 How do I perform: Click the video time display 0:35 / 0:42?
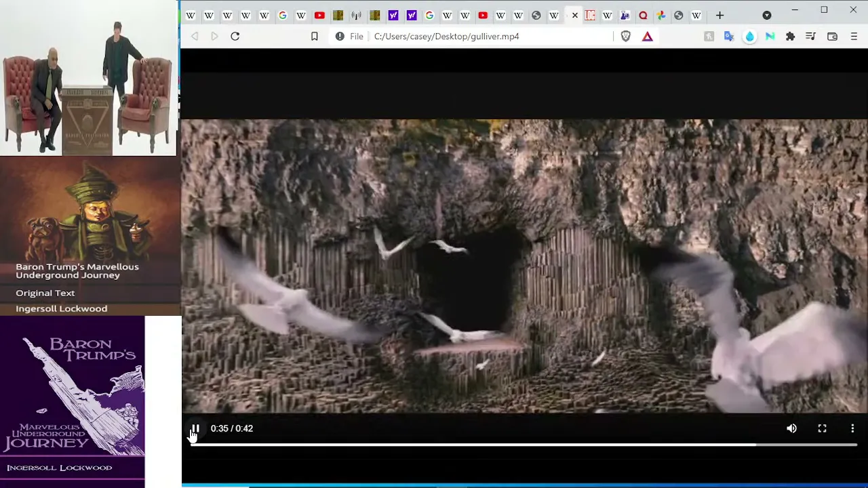pos(232,428)
